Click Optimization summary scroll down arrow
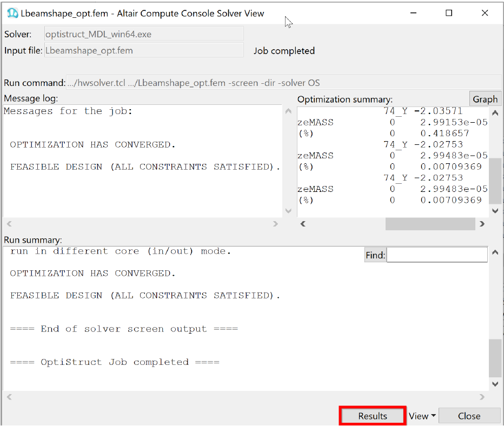The width and height of the screenshot is (504, 426). point(495,211)
